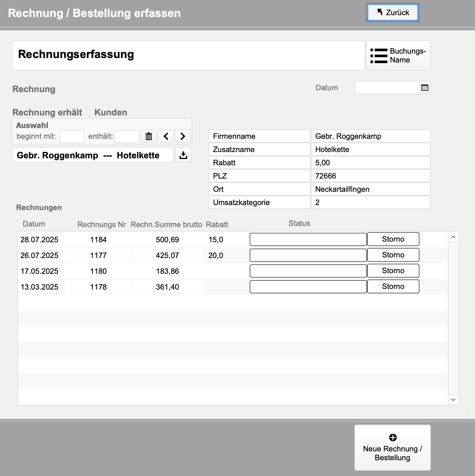Click the download icon next to Gebr. Roggenkamp

(x=183, y=155)
